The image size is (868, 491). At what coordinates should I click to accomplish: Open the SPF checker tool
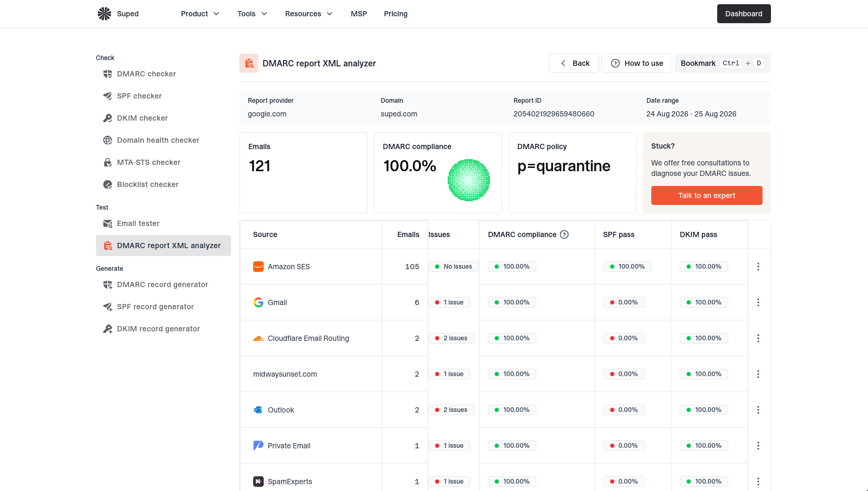163,96
